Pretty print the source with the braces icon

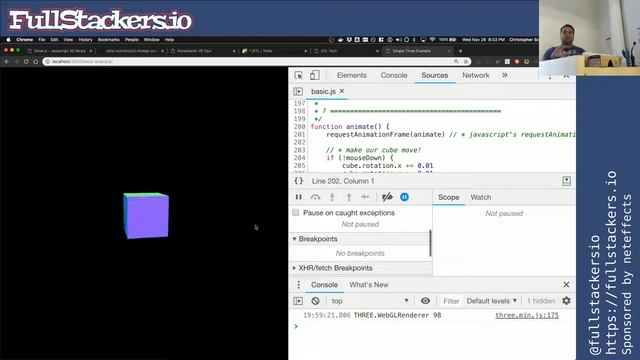pos(299,181)
